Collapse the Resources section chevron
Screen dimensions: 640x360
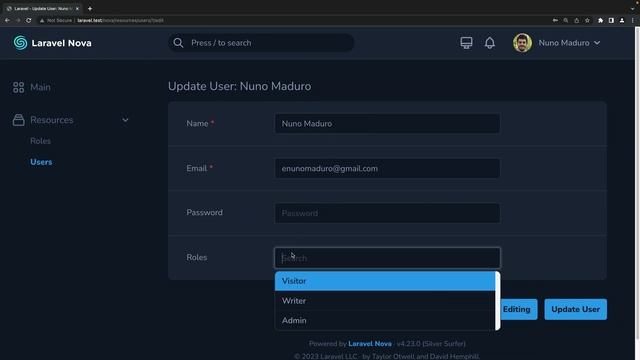tap(125, 120)
